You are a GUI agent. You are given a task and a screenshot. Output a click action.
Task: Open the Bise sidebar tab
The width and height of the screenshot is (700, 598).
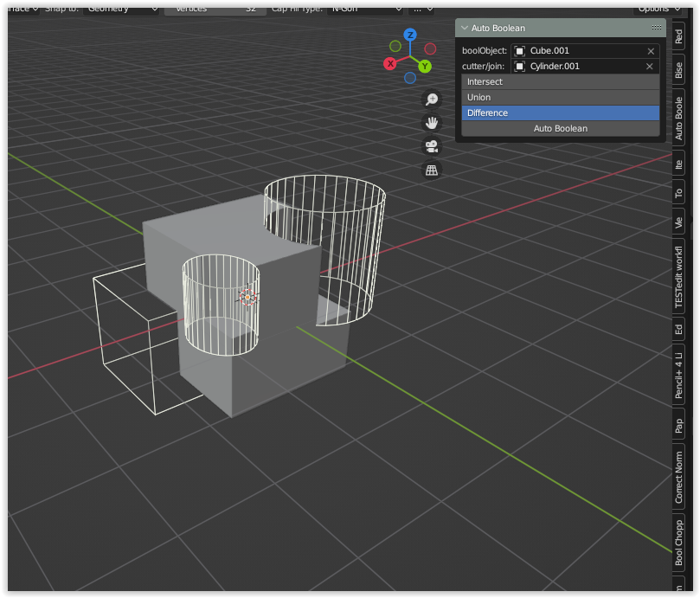(x=678, y=70)
